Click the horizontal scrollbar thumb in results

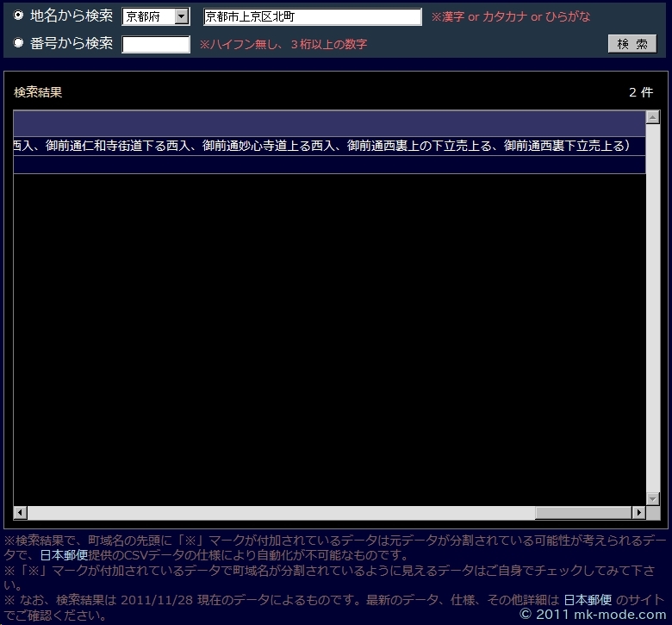(582, 513)
